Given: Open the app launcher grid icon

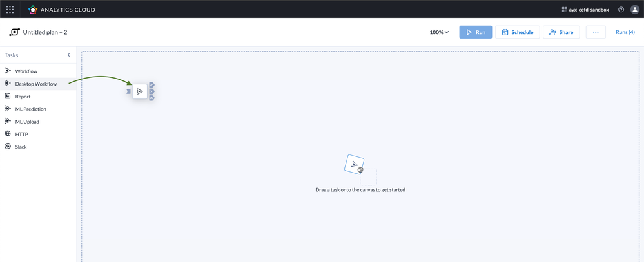Looking at the screenshot, I should tap(10, 10).
